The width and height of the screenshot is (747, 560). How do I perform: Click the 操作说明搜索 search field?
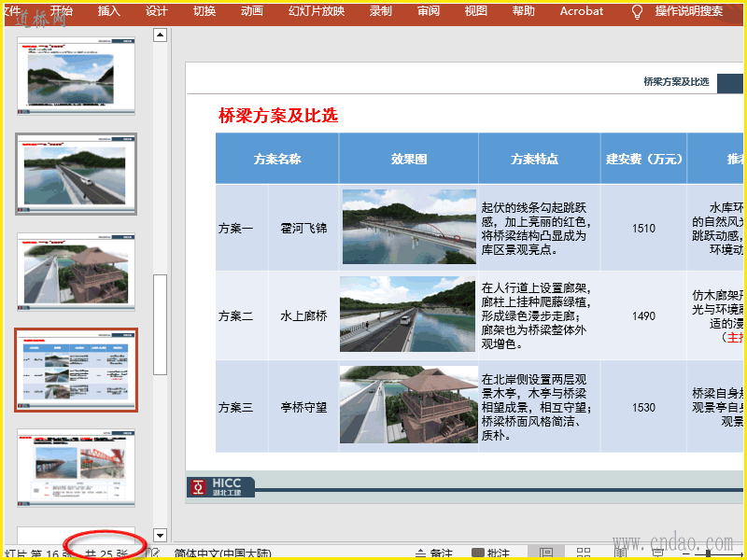click(689, 11)
